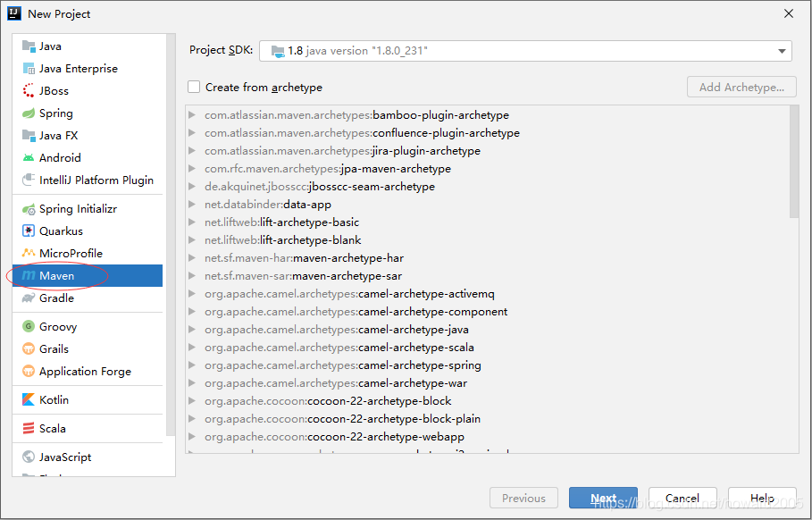Click the Add Archetype... button
Screen dimensions: 812x520
pos(741,87)
